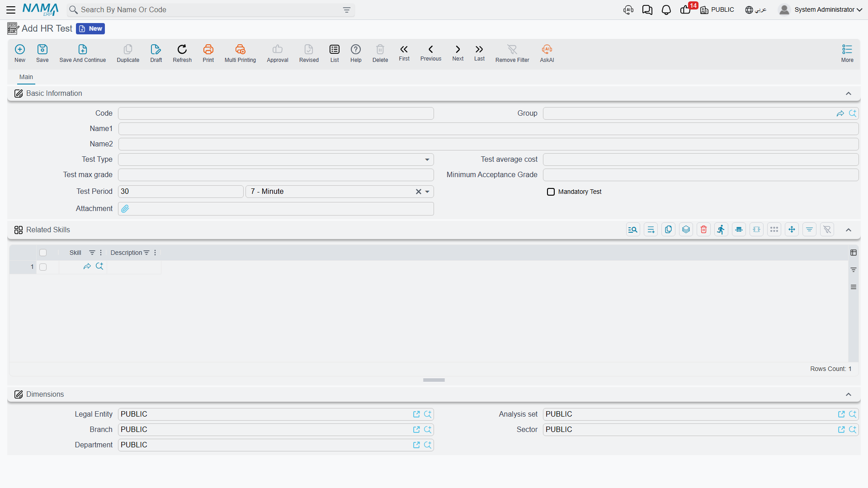The width and height of the screenshot is (868, 488).
Task: Delete selected Related Skills row via trash icon
Action: click(x=703, y=230)
